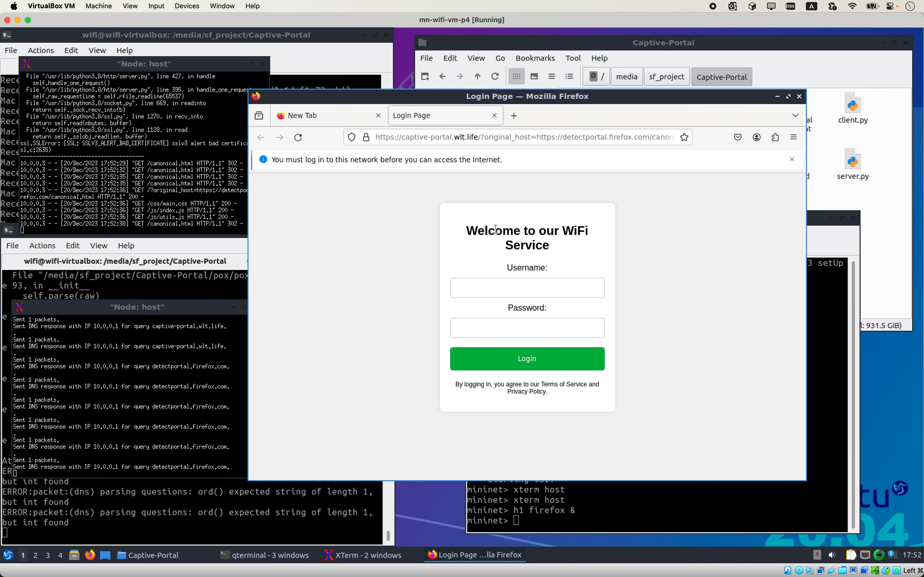The image size is (924, 577).
Task: Switch file manager to icon view
Action: tap(516, 77)
